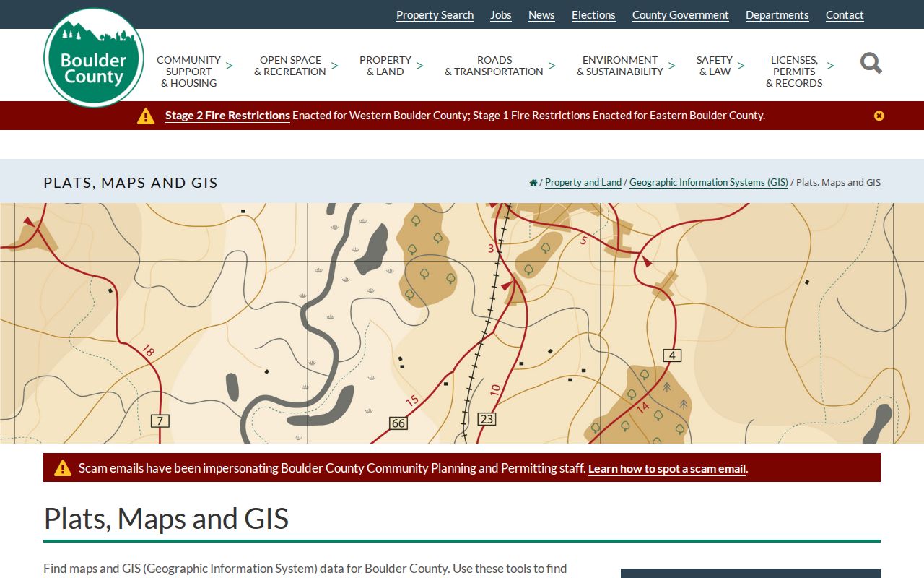Visit the Elections page

click(593, 15)
